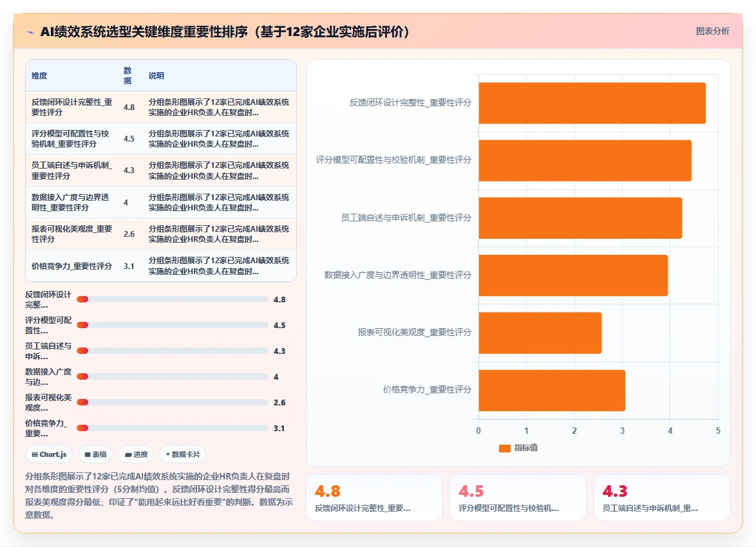This screenshot has width=756, height=547.
Task: Click table cell 价格竞争力_重要性评分
Action: (72, 266)
